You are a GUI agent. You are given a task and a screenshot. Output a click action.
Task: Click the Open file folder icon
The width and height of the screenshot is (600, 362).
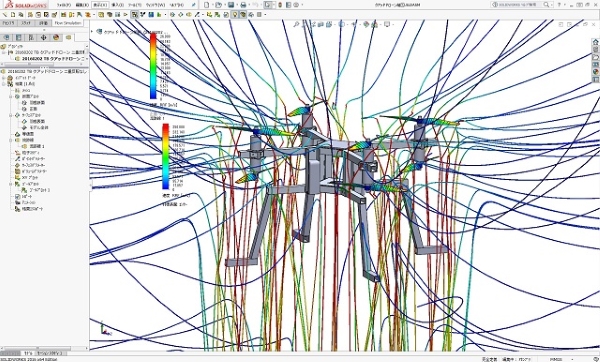[x=218, y=5]
